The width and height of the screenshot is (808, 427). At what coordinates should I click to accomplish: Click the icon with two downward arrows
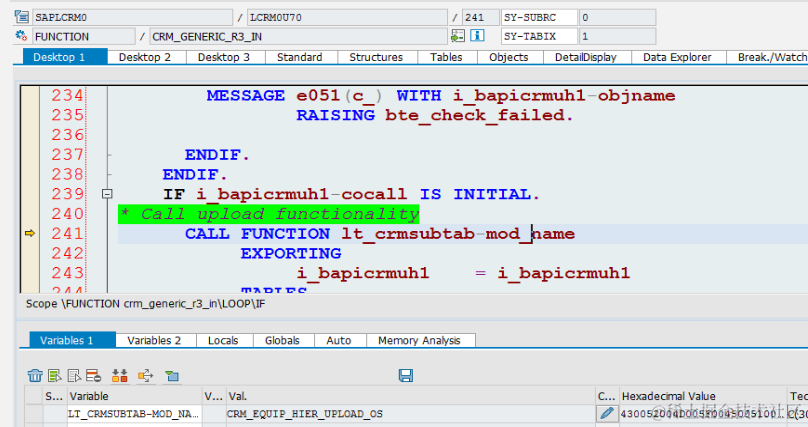point(120,375)
